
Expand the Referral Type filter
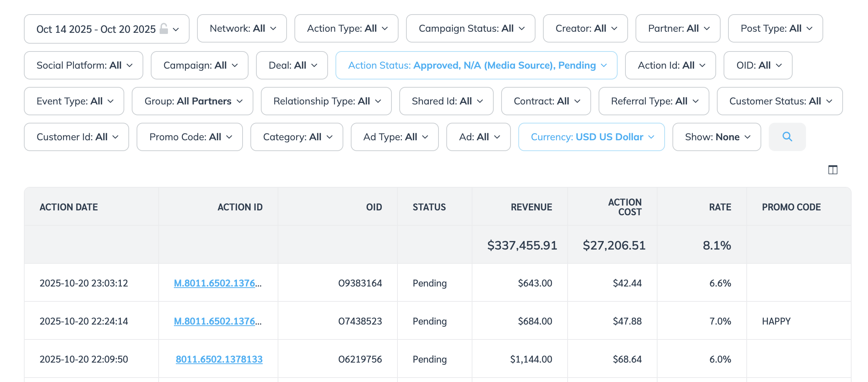653,101
